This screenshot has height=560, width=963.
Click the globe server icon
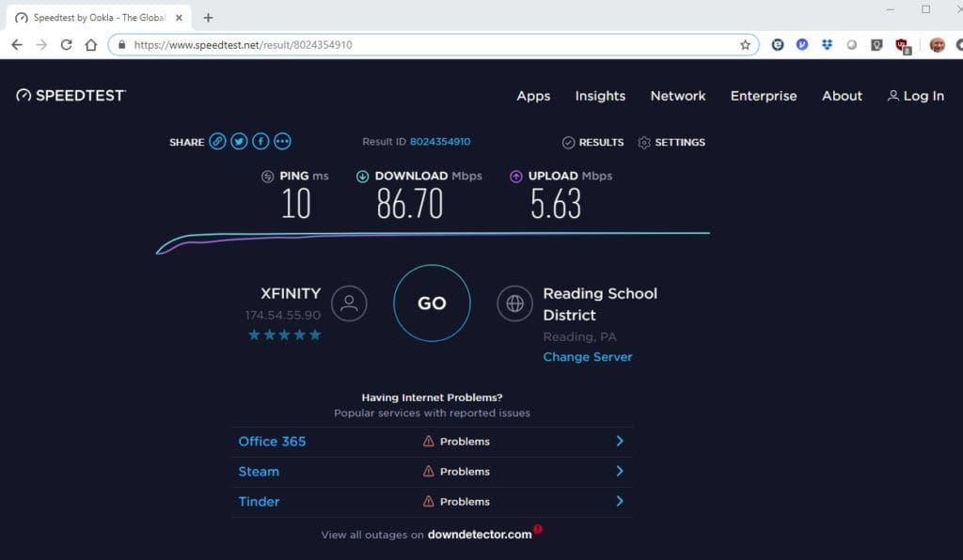pos(514,303)
